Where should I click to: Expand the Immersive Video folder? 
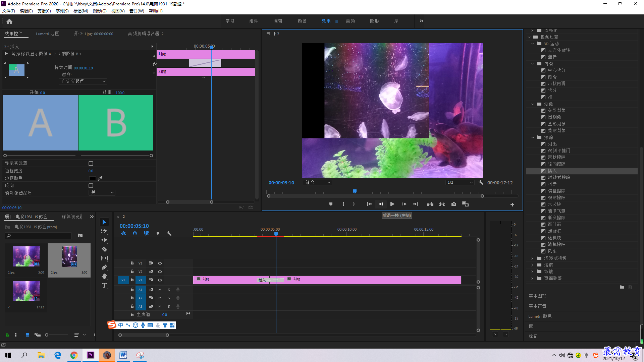[532, 258]
